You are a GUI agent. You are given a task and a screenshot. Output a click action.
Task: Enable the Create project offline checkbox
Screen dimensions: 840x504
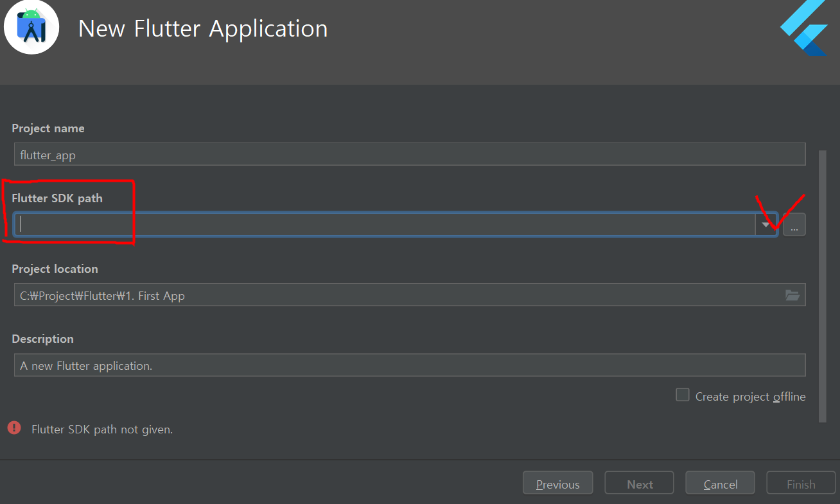point(682,395)
